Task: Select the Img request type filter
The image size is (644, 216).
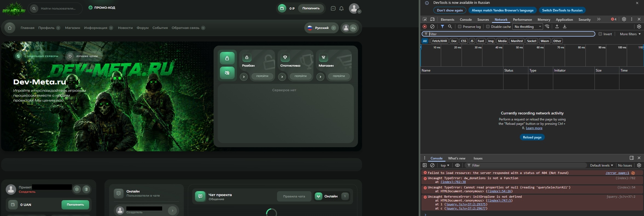Action: pos(491,41)
